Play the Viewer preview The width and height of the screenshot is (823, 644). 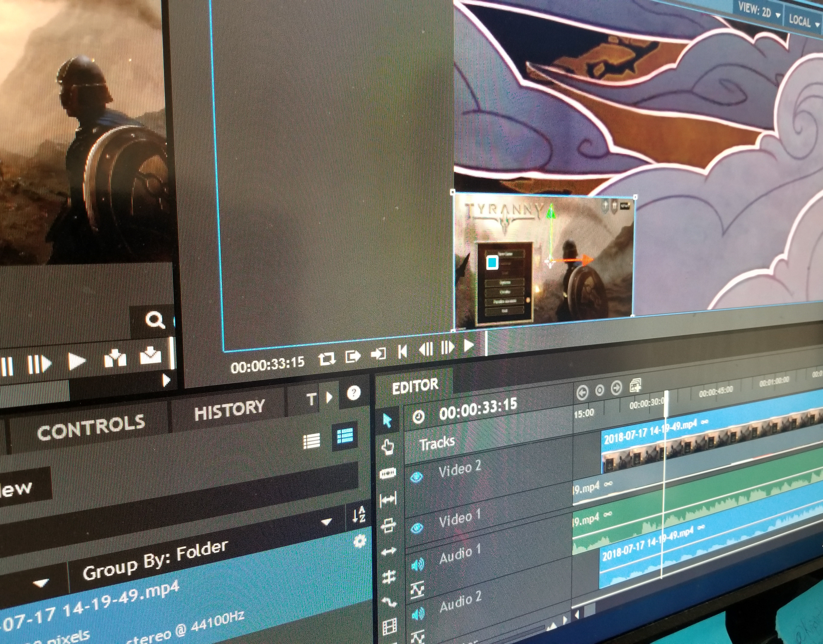(468, 345)
